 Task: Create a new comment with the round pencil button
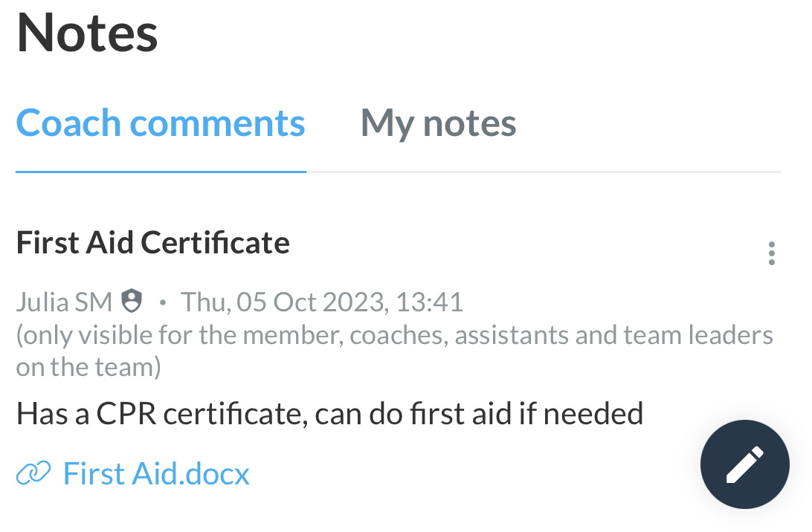pyautogui.click(x=744, y=464)
